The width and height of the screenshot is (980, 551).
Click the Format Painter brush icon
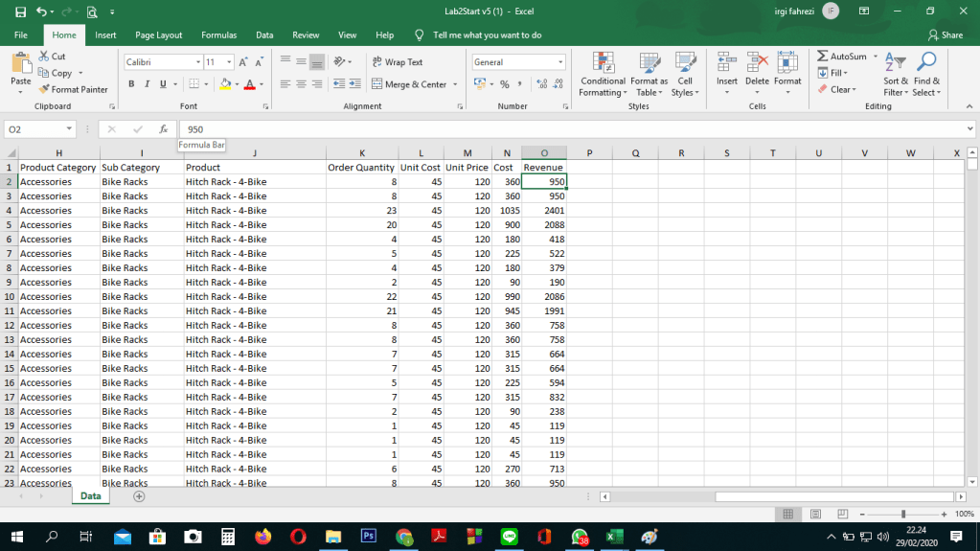point(44,89)
